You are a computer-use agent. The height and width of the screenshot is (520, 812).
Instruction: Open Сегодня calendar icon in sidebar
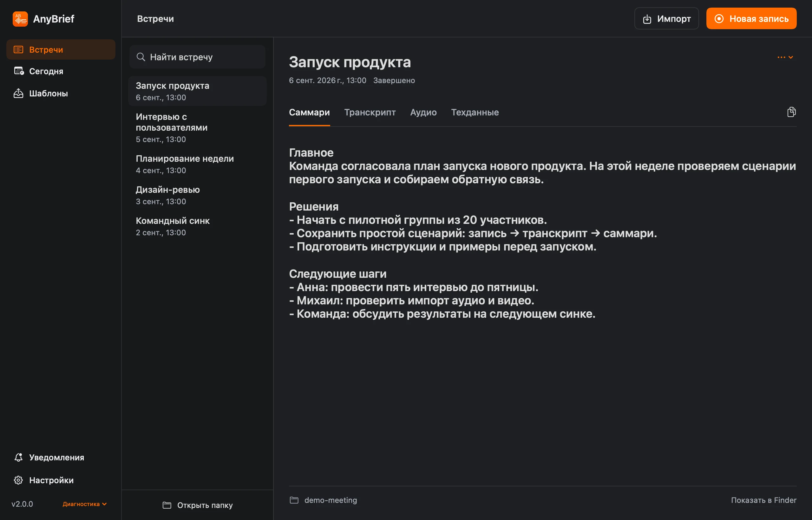(19, 71)
